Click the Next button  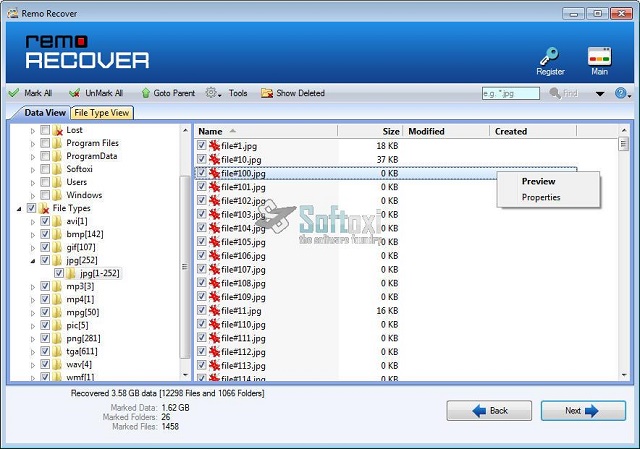click(583, 411)
